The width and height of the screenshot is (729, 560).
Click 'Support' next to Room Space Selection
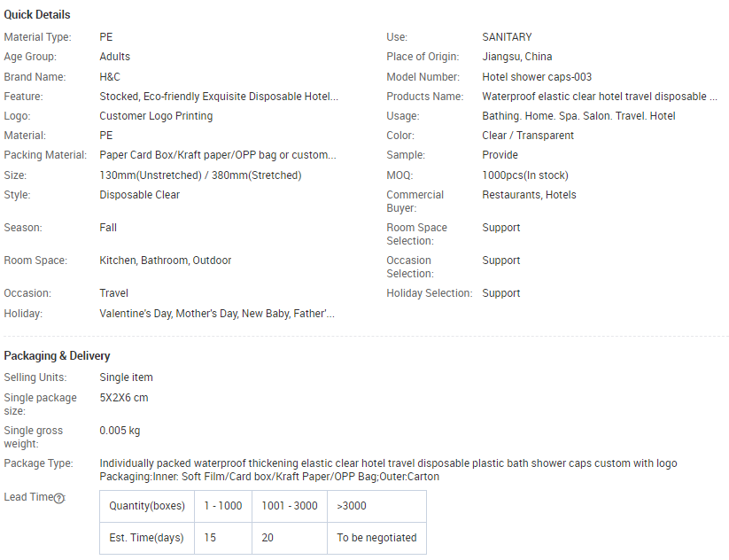point(501,228)
